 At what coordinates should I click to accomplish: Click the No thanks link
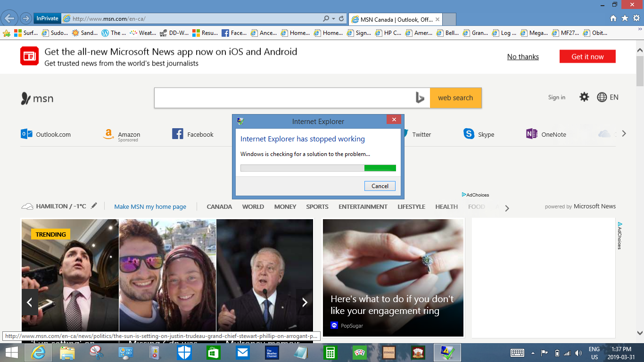tap(523, 57)
